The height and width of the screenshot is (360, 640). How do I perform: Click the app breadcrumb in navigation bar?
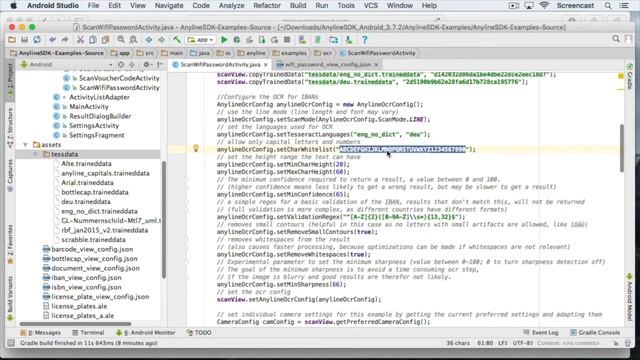pos(121,53)
